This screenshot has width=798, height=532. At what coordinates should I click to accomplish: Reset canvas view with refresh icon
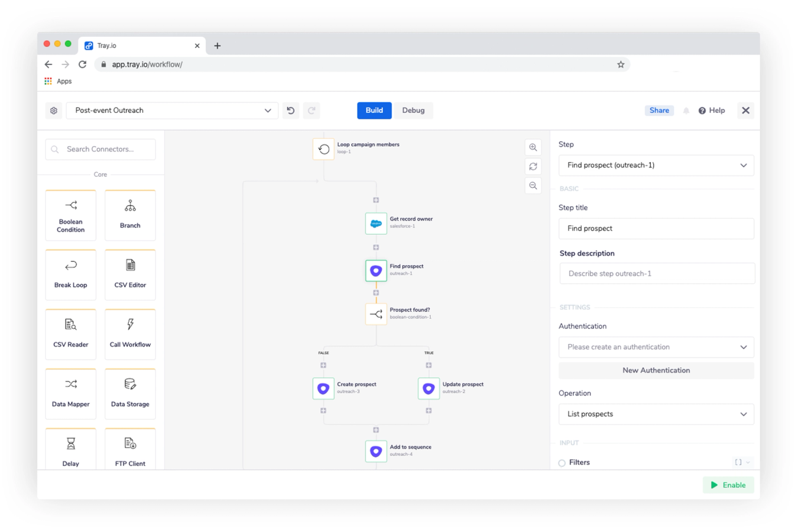(x=533, y=167)
